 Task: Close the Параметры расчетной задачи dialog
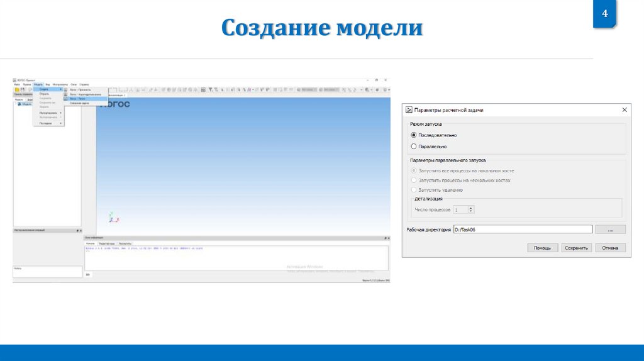click(625, 110)
